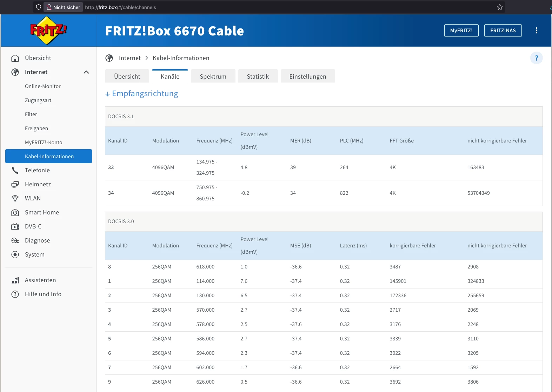Click the DVB-C television icon

tap(15, 226)
